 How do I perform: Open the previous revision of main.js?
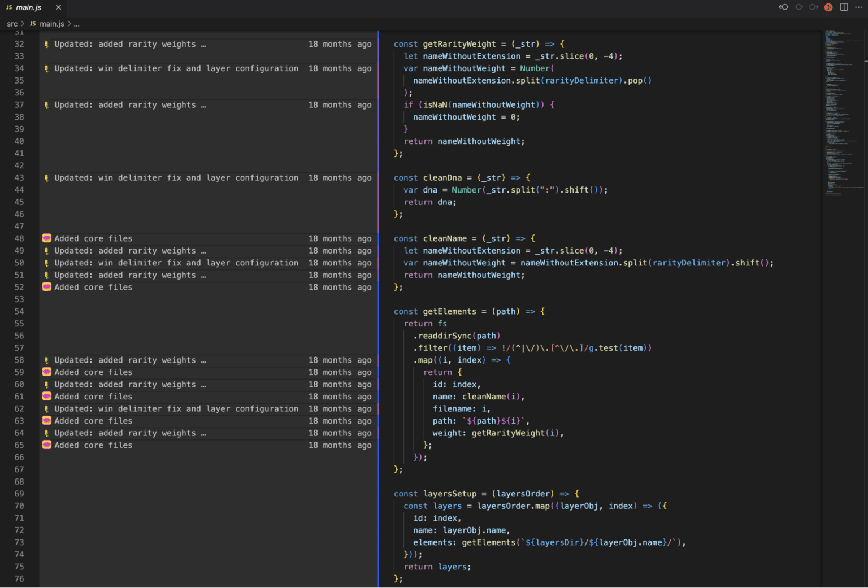coord(783,7)
